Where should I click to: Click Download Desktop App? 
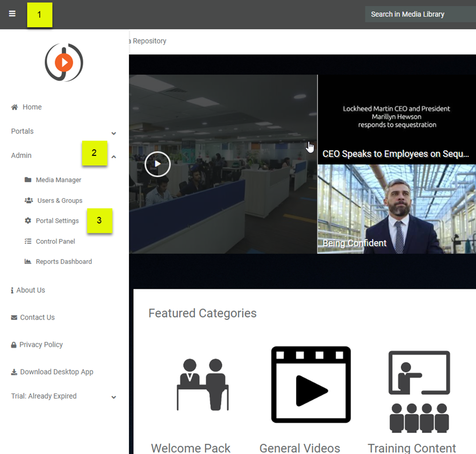click(x=56, y=372)
